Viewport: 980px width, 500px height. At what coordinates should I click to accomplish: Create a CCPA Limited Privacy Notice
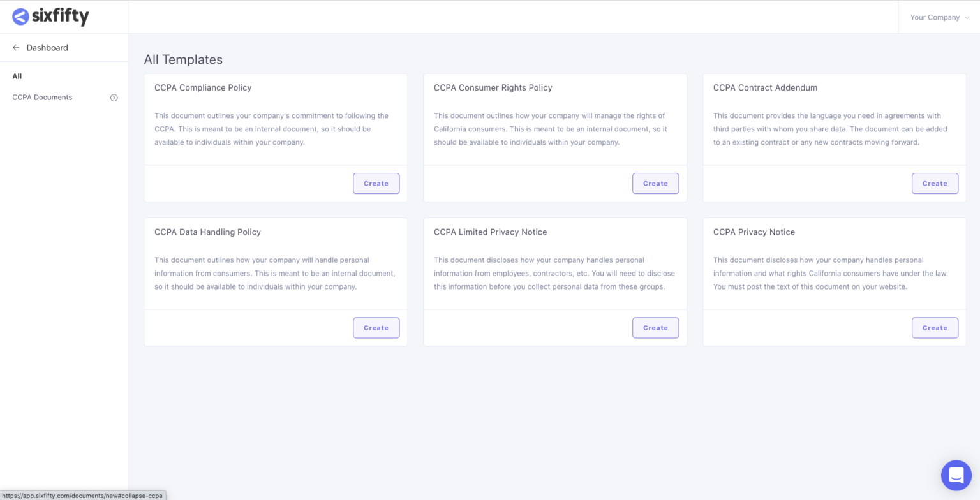655,328
